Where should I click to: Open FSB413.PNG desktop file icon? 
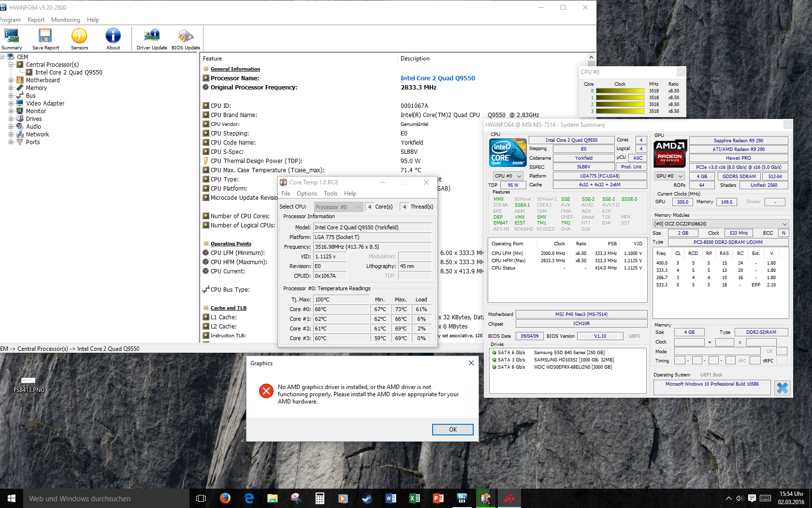29,385
